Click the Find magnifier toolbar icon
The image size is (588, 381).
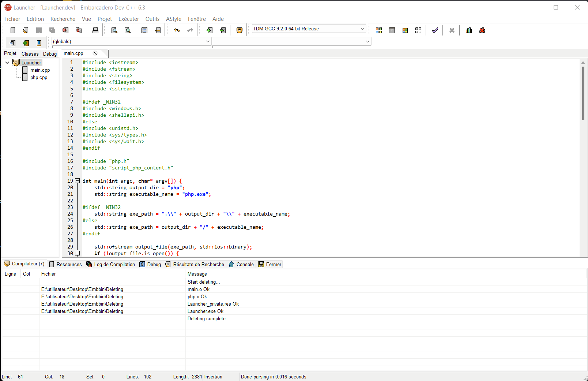114,30
